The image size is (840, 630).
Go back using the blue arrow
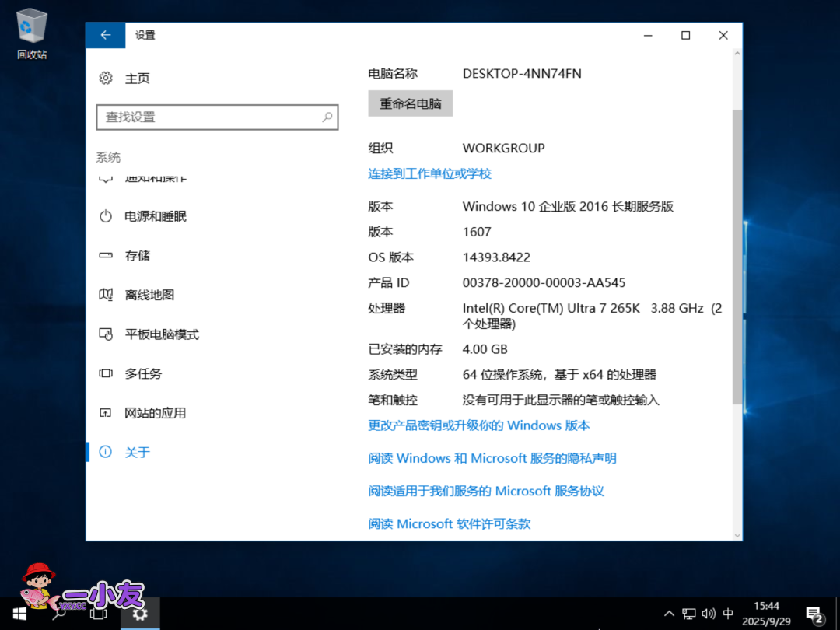point(105,35)
